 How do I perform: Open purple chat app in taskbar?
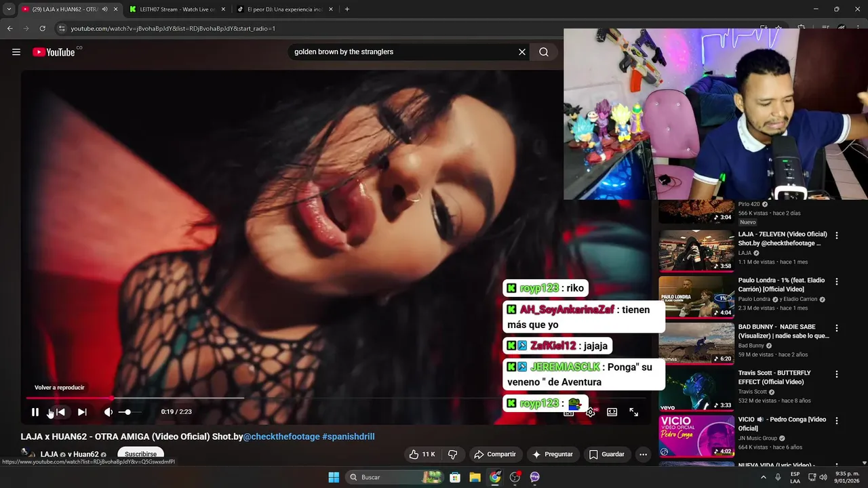pyautogui.click(x=534, y=477)
